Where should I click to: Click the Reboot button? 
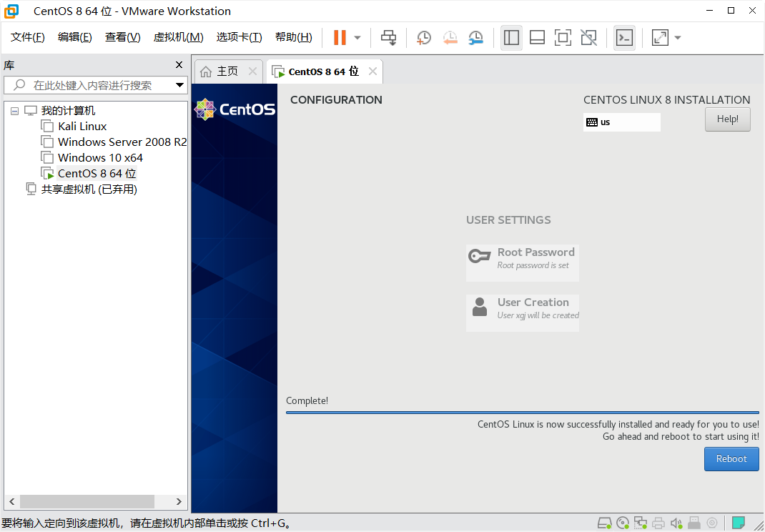tap(731, 459)
